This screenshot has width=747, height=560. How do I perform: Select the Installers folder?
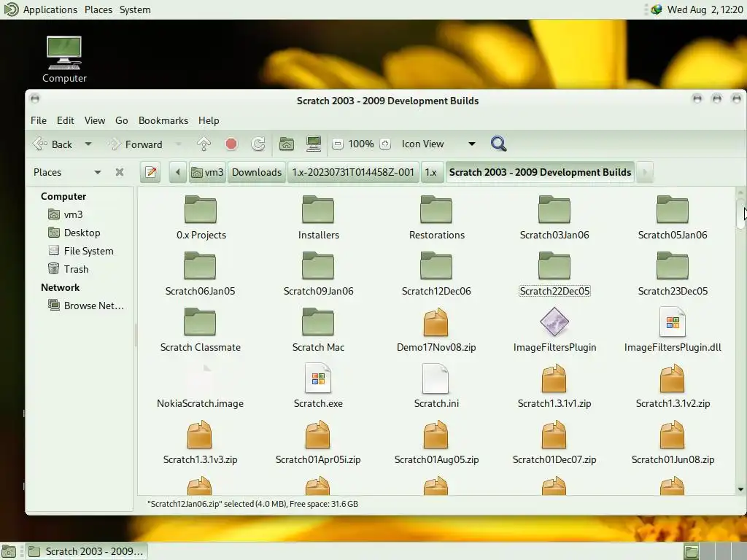(x=318, y=217)
